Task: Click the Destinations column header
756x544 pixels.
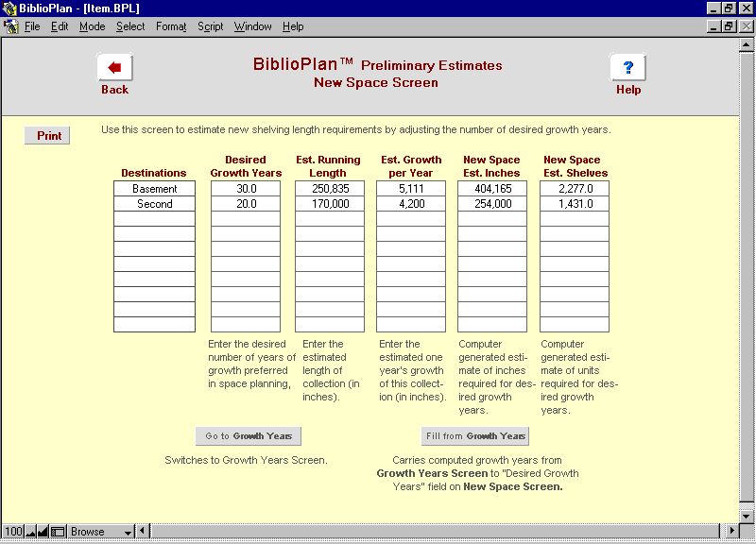Action: coord(154,173)
